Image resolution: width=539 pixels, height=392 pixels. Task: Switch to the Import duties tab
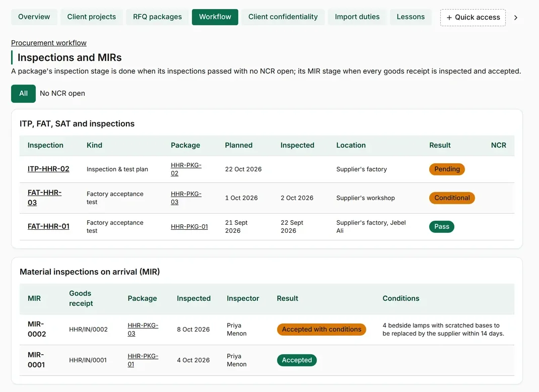(x=357, y=17)
